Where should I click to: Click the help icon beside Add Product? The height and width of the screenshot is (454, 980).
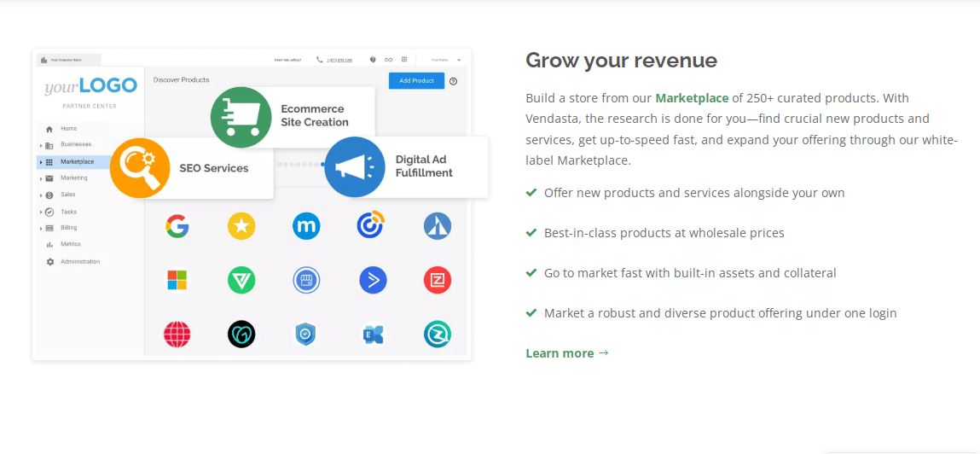(453, 81)
